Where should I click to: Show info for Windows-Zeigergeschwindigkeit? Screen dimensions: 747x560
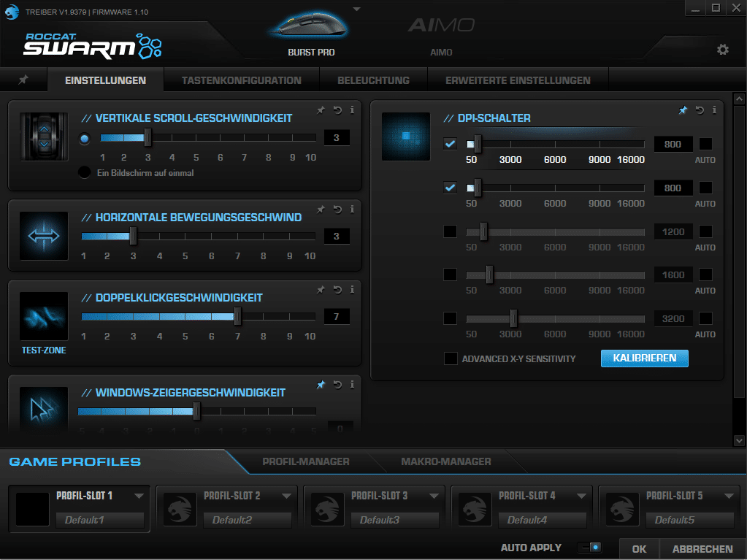click(352, 385)
